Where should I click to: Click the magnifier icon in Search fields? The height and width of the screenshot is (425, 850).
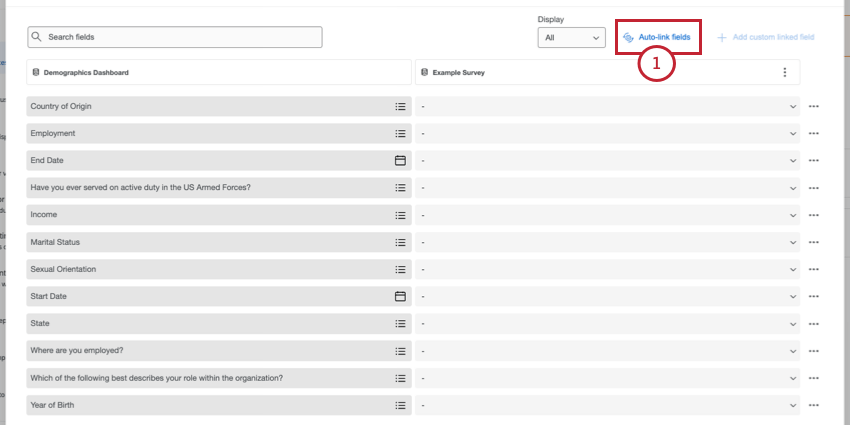[37, 37]
